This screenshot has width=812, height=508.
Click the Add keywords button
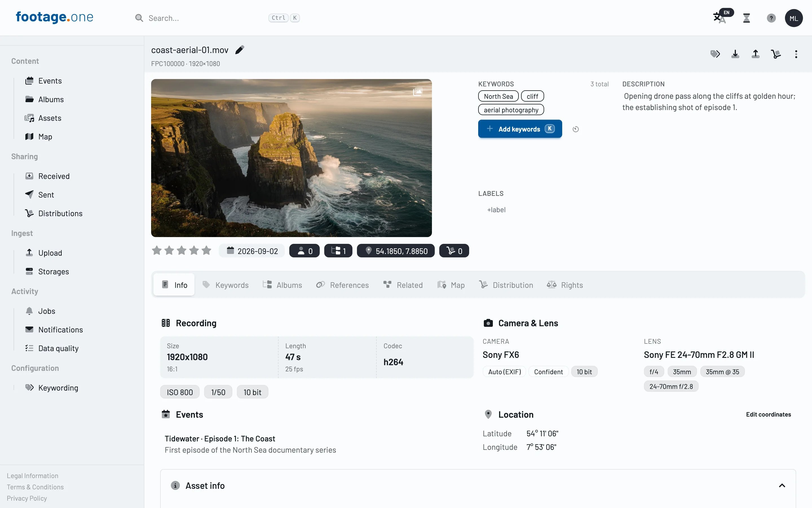[x=520, y=129]
